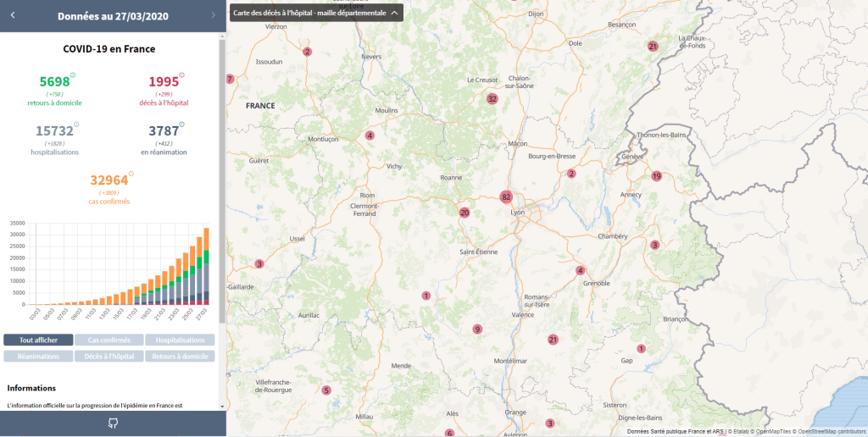Open the map type selector dropdown
This screenshot has width=868, height=437.
point(316,14)
